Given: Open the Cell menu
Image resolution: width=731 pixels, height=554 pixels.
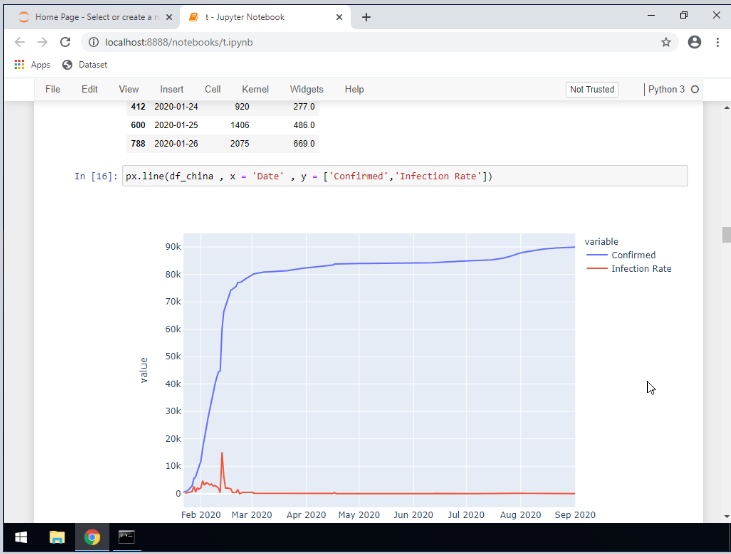Looking at the screenshot, I should tap(213, 90).
